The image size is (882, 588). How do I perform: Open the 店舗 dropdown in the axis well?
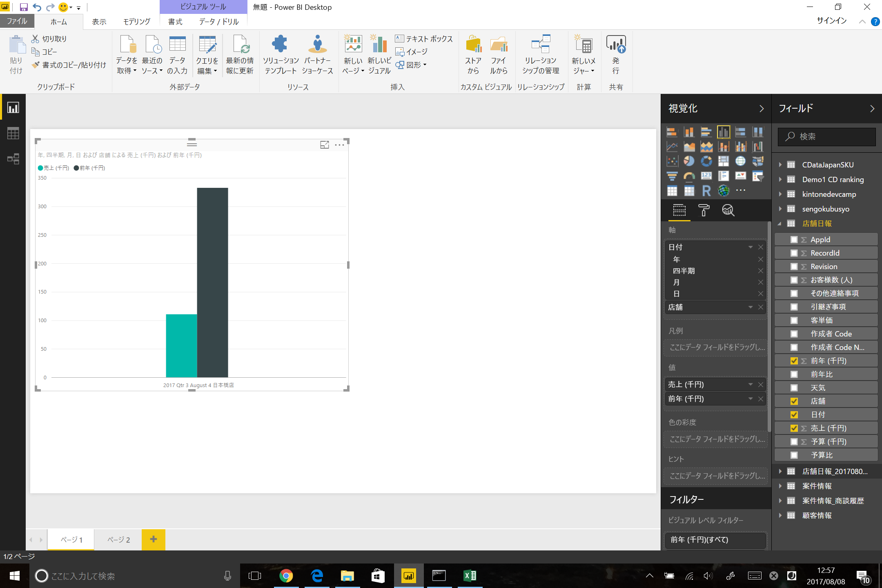pos(750,307)
